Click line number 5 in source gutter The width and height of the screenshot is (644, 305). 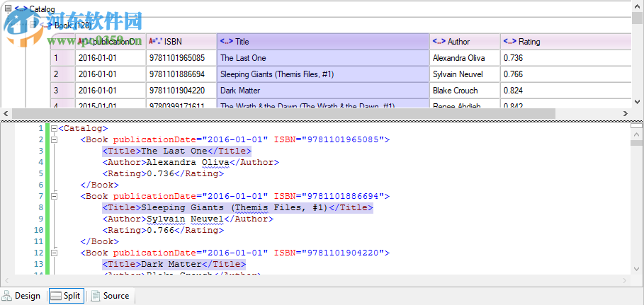[x=40, y=173]
